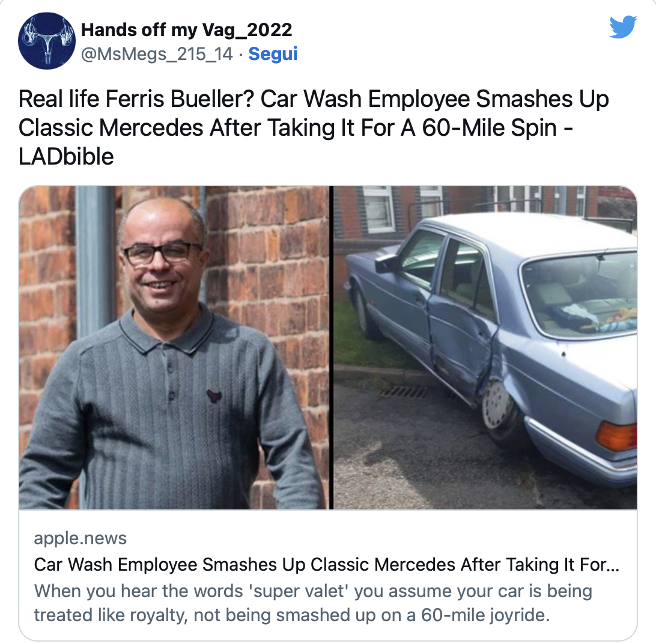Image resolution: width=656 pixels, height=644 pixels.
Task: Open the smiling man photo in the card
Action: [x=174, y=348]
